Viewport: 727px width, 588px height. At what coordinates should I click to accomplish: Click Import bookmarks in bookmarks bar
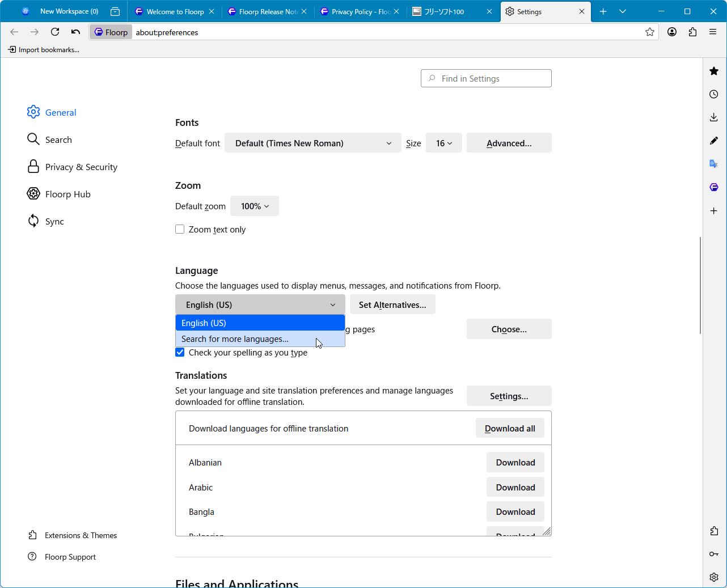coord(44,50)
